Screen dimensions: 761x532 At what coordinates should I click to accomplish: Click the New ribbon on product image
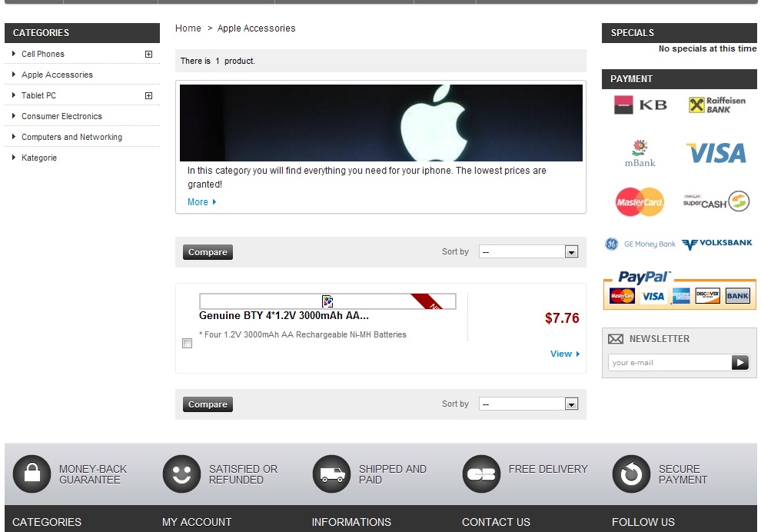pyautogui.click(x=427, y=301)
